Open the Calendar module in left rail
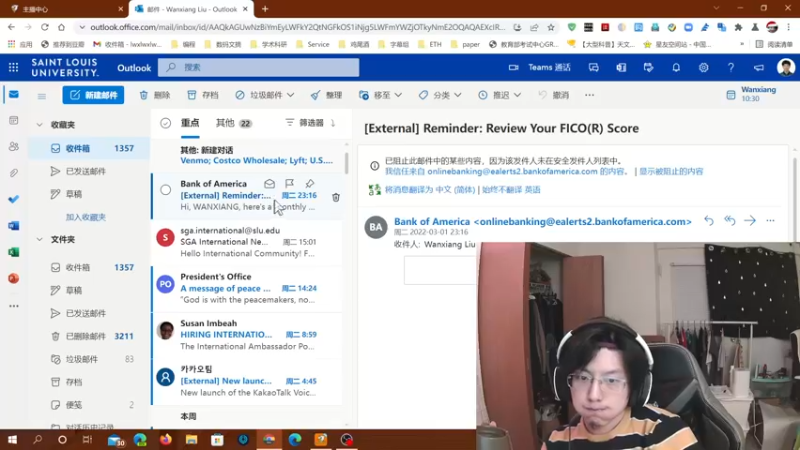The image size is (800, 450). click(x=14, y=120)
